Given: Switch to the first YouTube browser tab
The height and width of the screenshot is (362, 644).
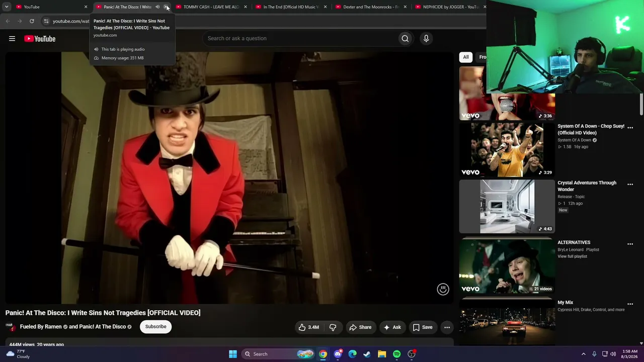Looking at the screenshot, I should [x=50, y=7].
